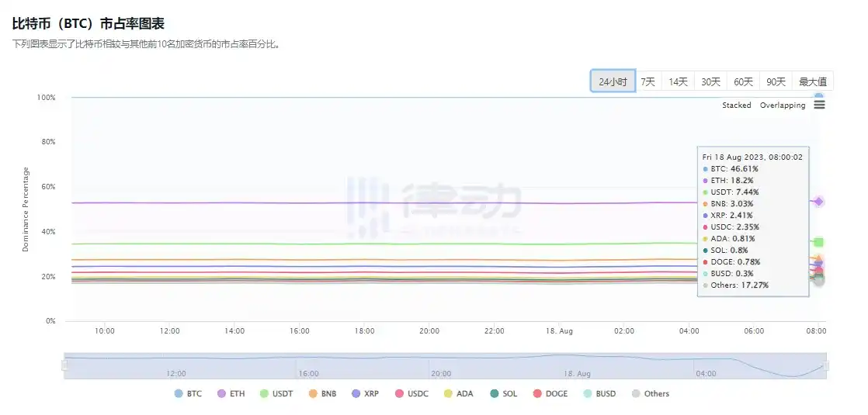This screenshot has width=868, height=415.
Task: Toggle BTC series in legend
Action: (x=188, y=394)
